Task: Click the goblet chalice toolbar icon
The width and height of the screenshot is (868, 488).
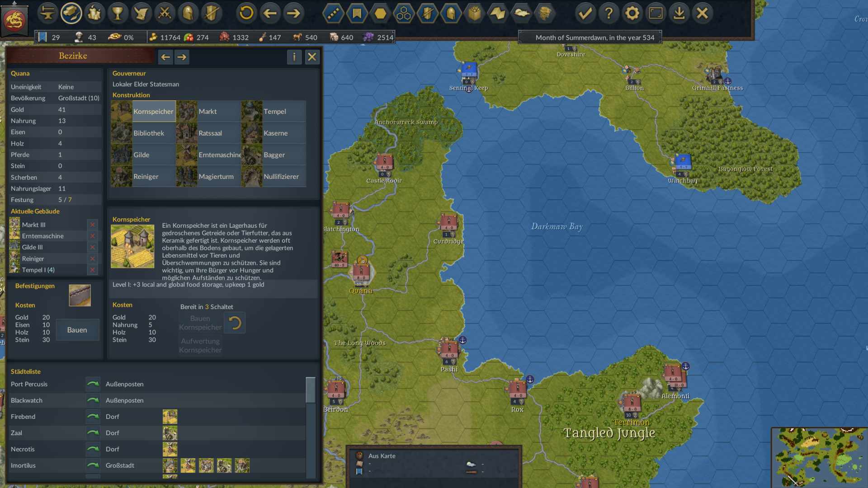Action: coord(118,13)
